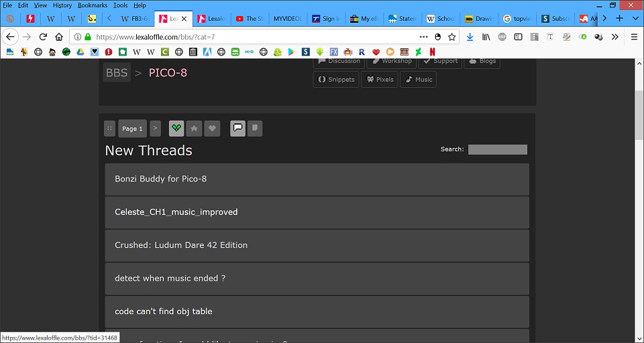
Task: Open the Tools menu
Action: 120,5
